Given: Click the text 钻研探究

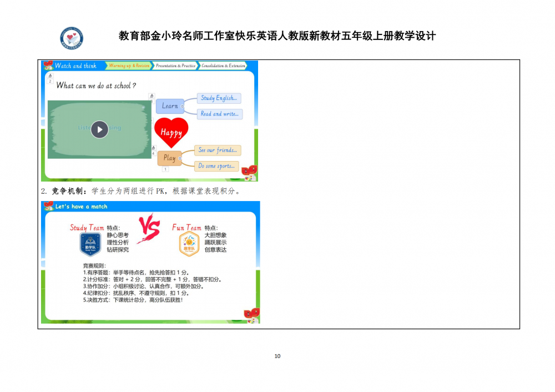Looking at the screenshot, I should click(x=118, y=250).
